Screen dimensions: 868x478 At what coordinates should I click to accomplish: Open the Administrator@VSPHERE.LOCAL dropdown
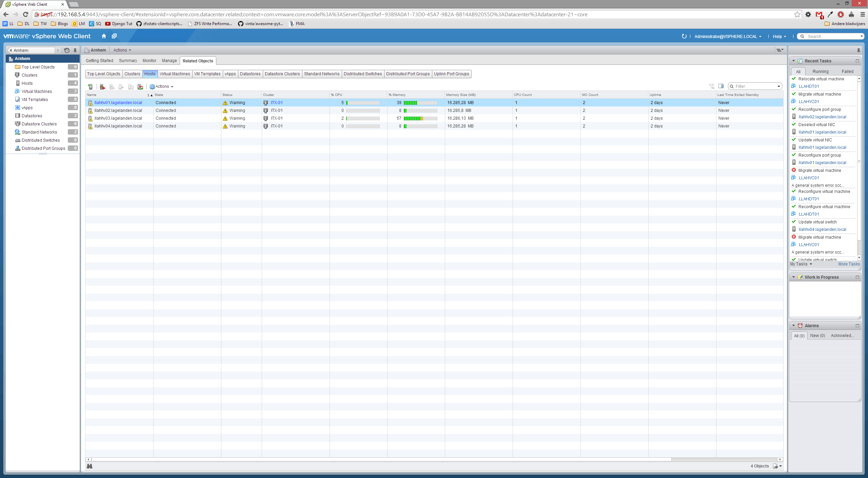[728, 37]
